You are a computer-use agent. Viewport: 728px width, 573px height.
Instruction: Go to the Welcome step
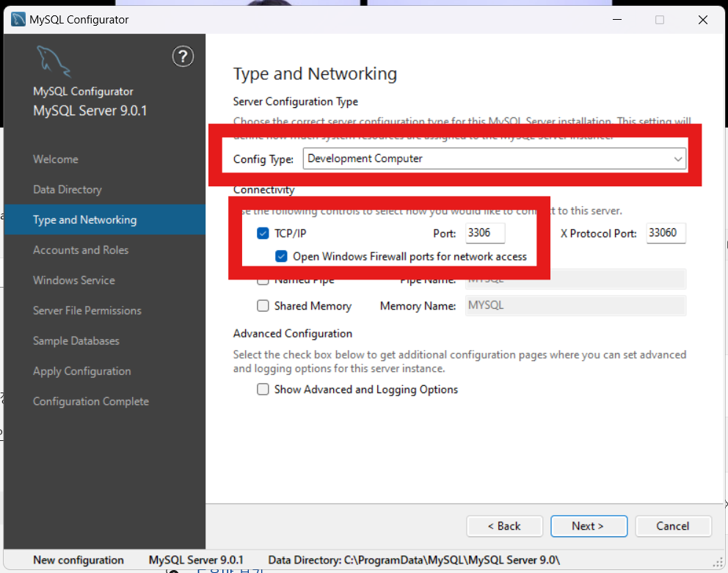point(56,159)
